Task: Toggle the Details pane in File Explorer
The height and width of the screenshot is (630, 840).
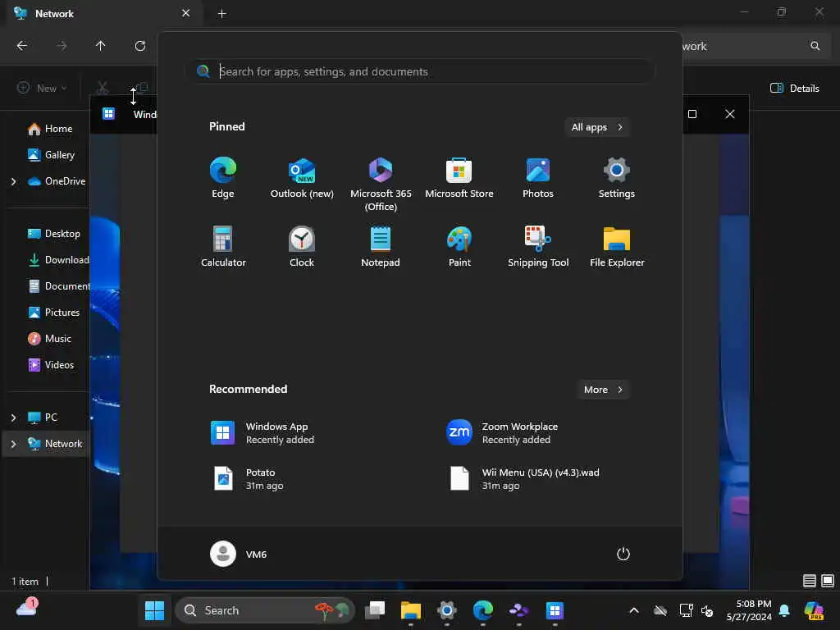Action: [794, 88]
